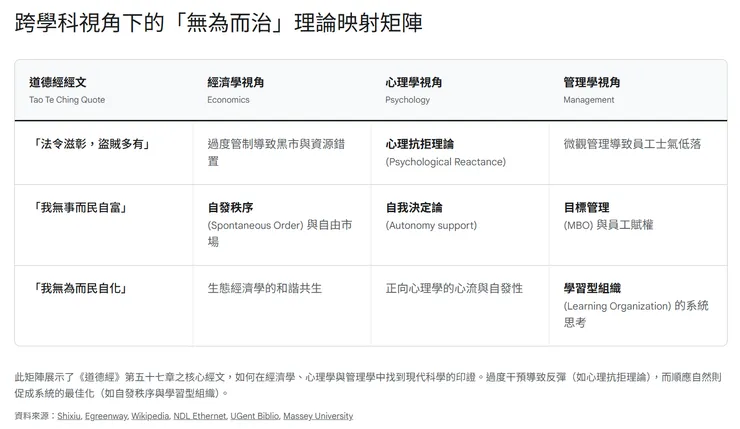Click the (Learning Organization) 的系統思考 text
This screenshot has width=740, height=429.
coord(636,314)
